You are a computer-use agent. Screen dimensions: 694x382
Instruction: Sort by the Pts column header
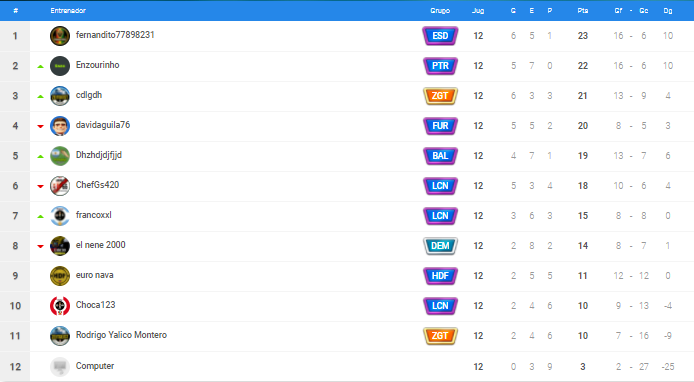coord(582,11)
